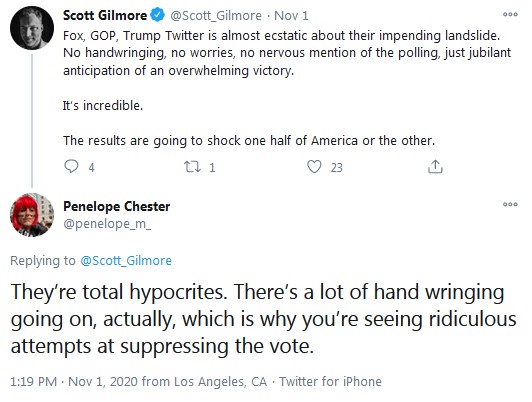The width and height of the screenshot is (532, 402).
Task: Visit the @Scott_Gilmore handle in tweet header
Action: [x=216, y=16]
